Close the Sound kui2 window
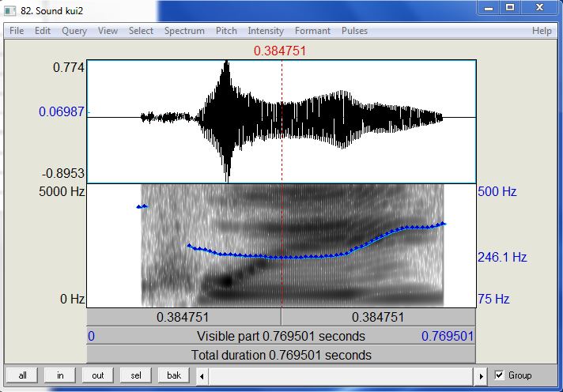The width and height of the screenshot is (563, 392). [x=539, y=8]
